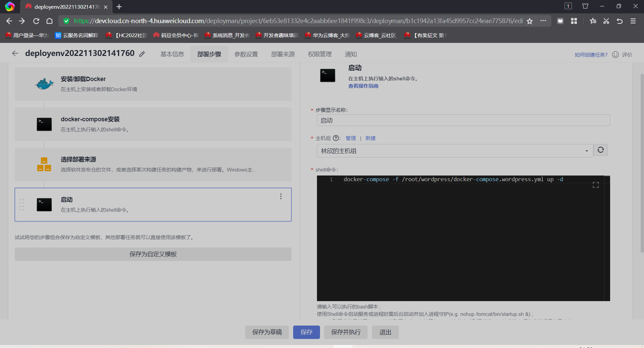Open 【有奖征文 bookmark
This screenshot has width=644, height=348.
tap(425, 35)
